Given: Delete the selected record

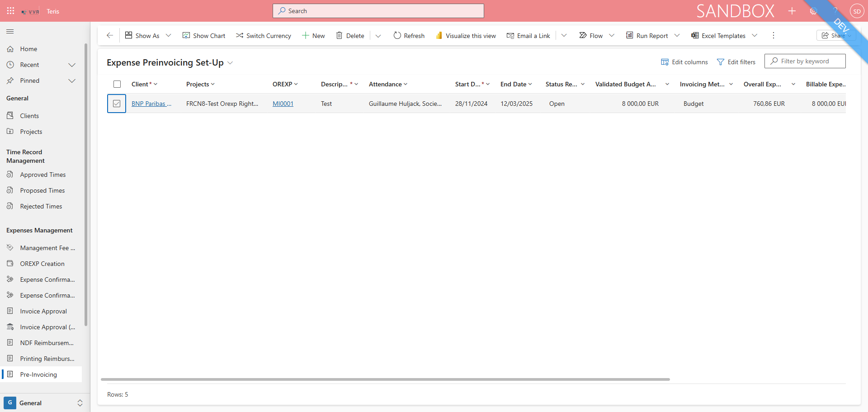Looking at the screenshot, I should 350,36.
